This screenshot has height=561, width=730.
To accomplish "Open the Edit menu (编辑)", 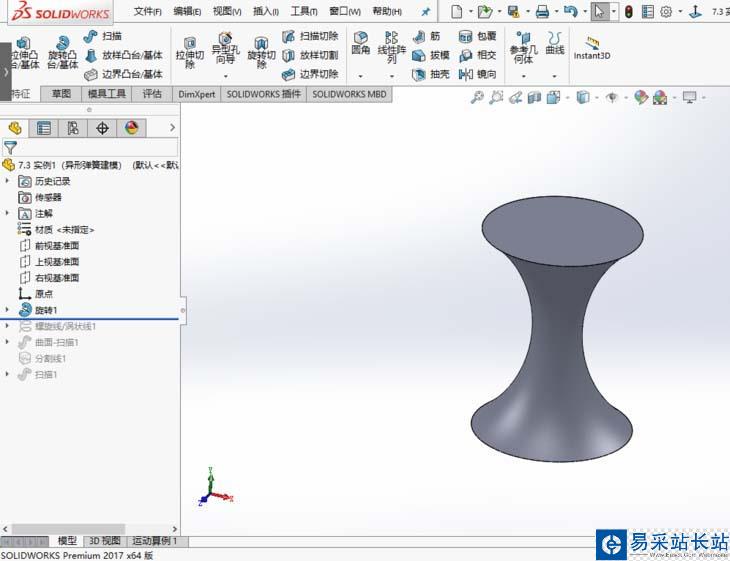I will (187, 11).
